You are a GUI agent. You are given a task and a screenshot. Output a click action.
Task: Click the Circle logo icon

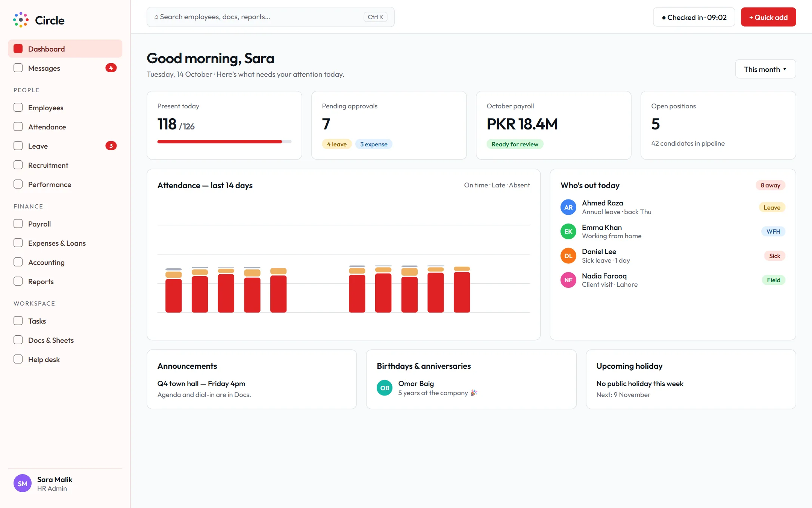pos(21,20)
